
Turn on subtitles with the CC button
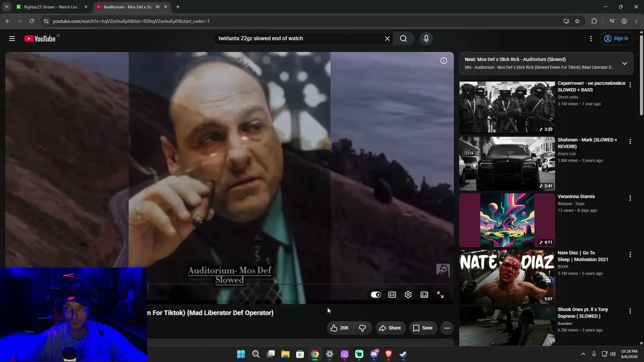click(x=392, y=295)
